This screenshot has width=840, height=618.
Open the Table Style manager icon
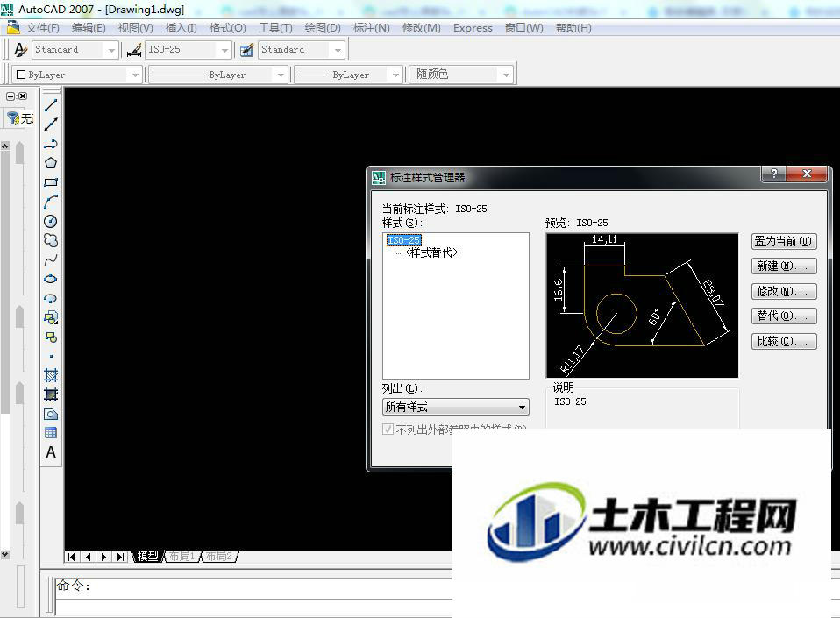click(x=246, y=50)
